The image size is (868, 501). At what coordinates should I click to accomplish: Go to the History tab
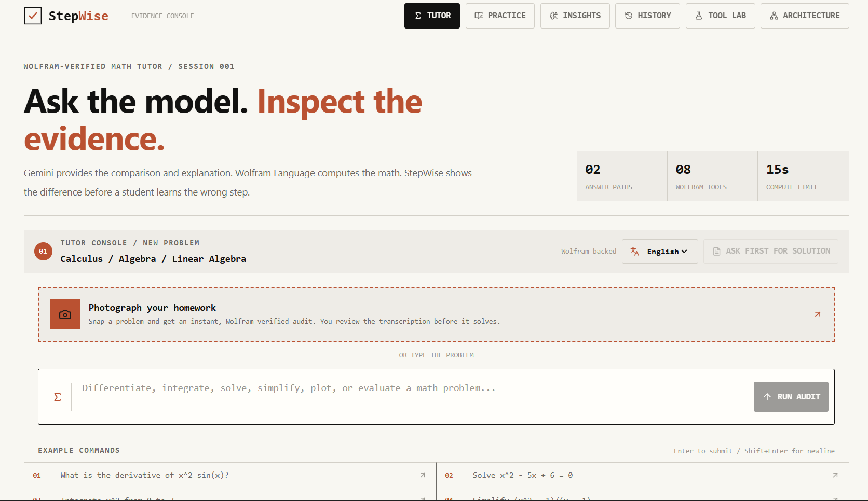pos(647,16)
